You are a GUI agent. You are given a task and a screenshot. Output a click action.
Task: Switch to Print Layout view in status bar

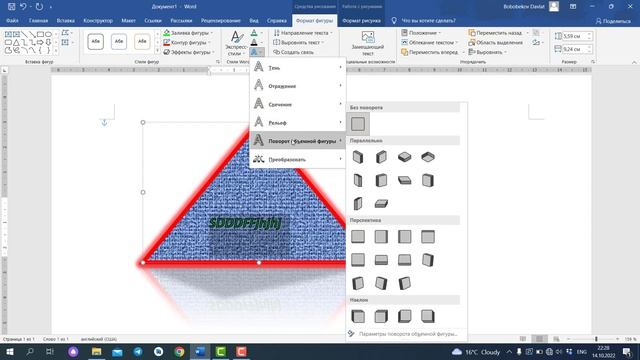[540, 339]
